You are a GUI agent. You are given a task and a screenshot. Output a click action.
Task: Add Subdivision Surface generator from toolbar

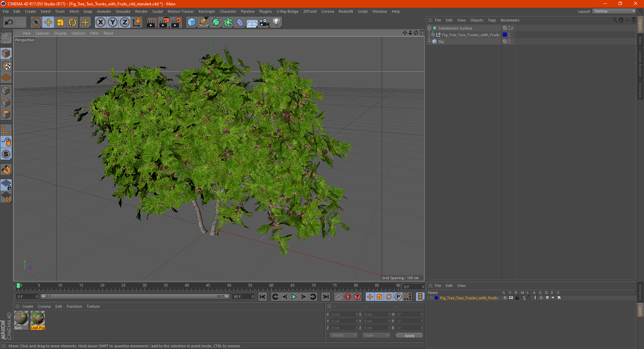[216, 22]
